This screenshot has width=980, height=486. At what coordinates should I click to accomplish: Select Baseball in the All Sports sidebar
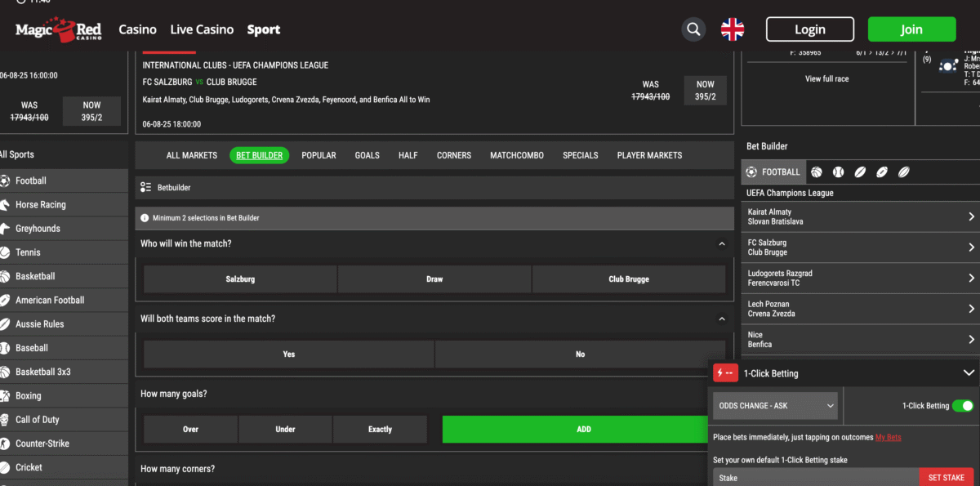coord(64,348)
